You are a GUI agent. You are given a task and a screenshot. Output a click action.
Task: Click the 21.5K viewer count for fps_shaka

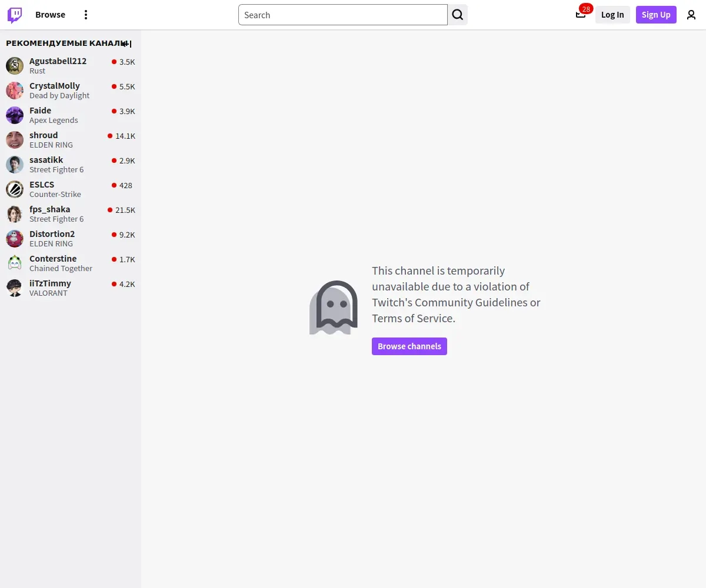[125, 210]
